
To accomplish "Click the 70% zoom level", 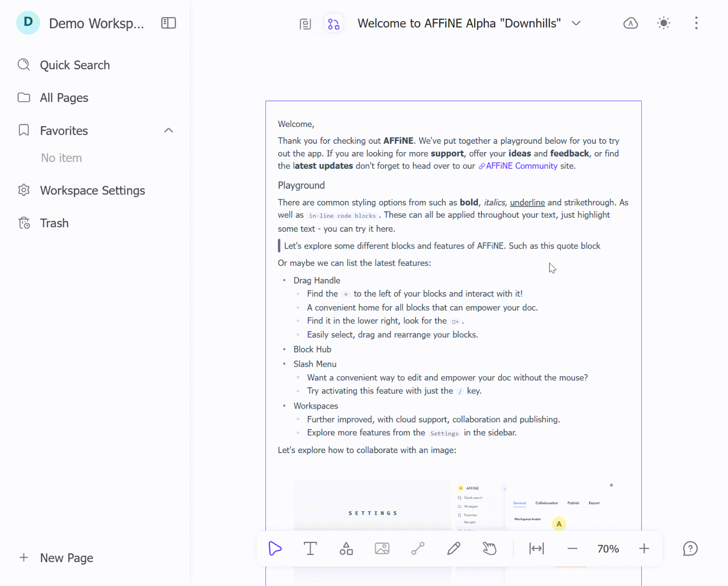I will (x=608, y=549).
